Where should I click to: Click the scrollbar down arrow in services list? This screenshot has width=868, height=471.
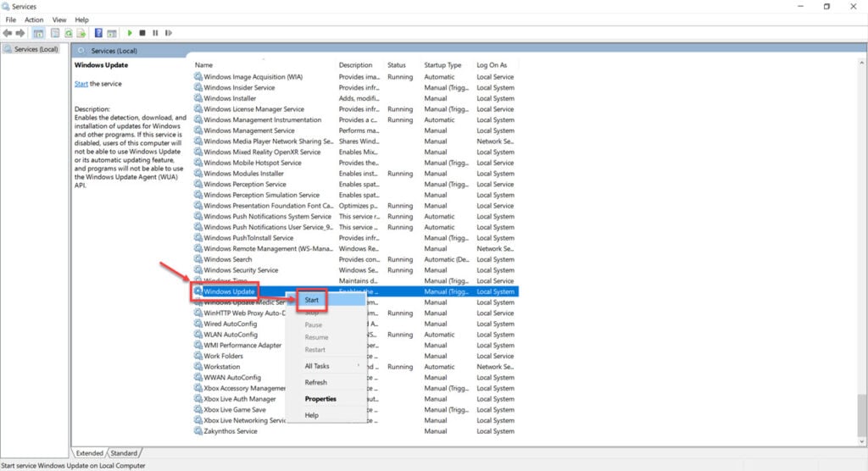[x=861, y=441]
